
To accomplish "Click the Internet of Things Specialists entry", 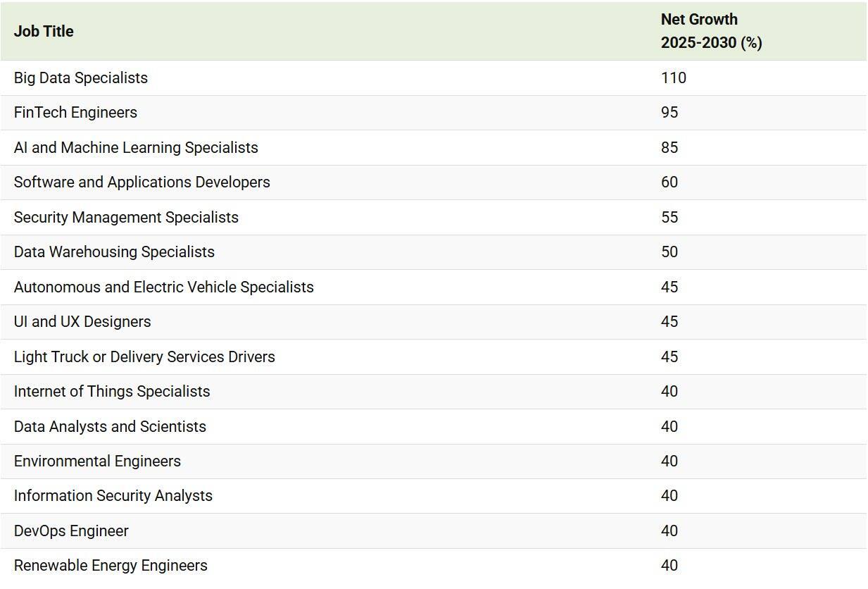I will pyautogui.click(x=112, y=391).
